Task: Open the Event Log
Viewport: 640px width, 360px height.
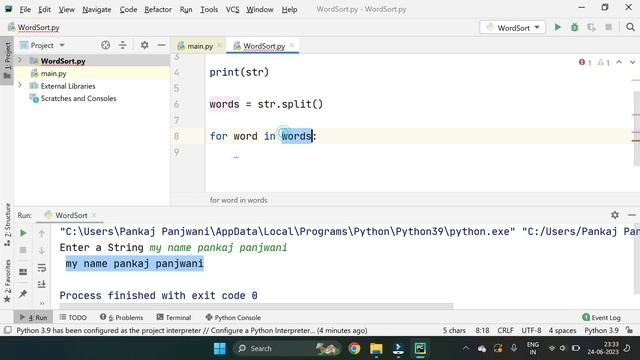Action: [x=601, y=317]
